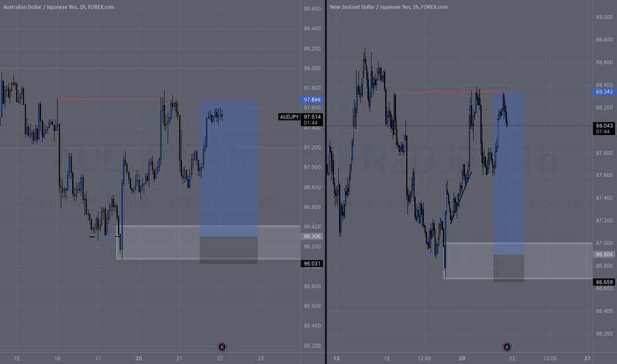This screenshot has width=617, height=364.
Task: Click the Australian Dollar / Japanese Yen chart title
Action: pos(59,7)
